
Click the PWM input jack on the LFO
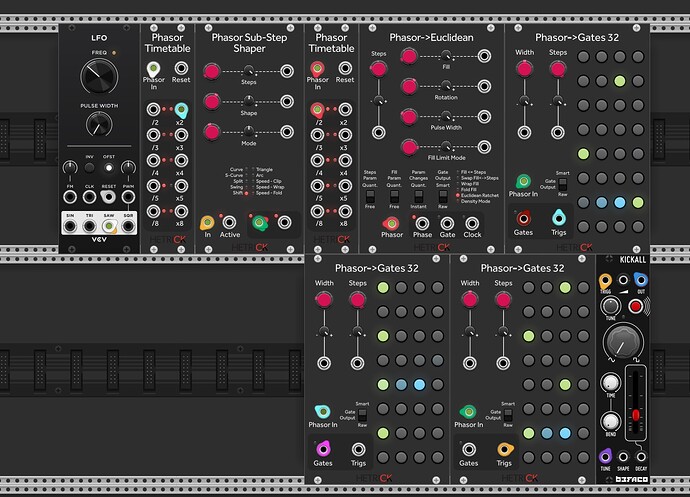pos(128,197)
